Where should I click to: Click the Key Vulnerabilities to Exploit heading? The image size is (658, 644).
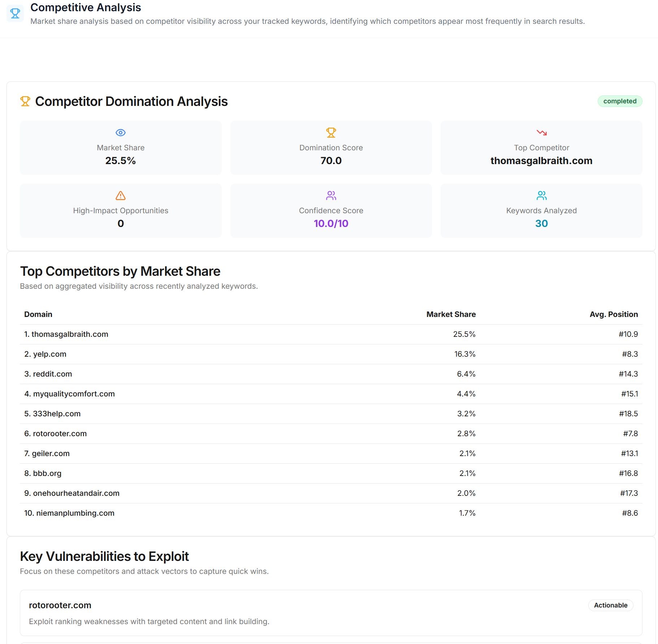click(x=104, y=557)
